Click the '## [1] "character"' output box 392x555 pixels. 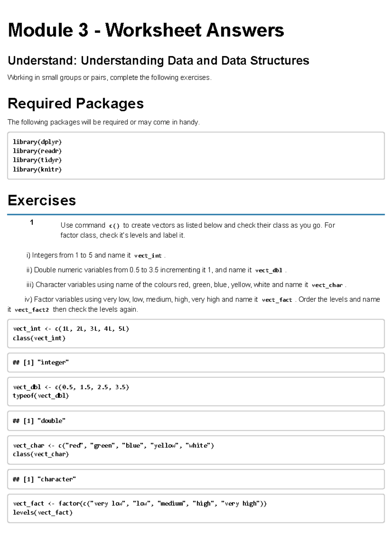pos(196,479)
